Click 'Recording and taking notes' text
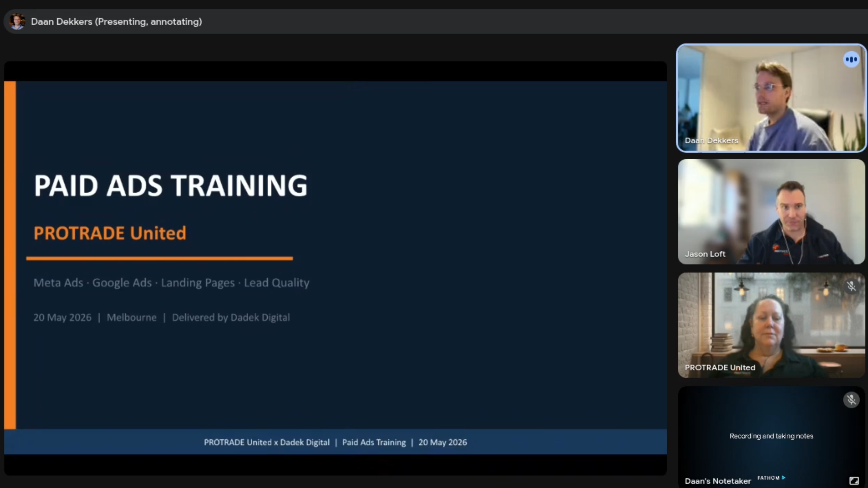This screenshot has height=488, width=868. tap(771, 436)
